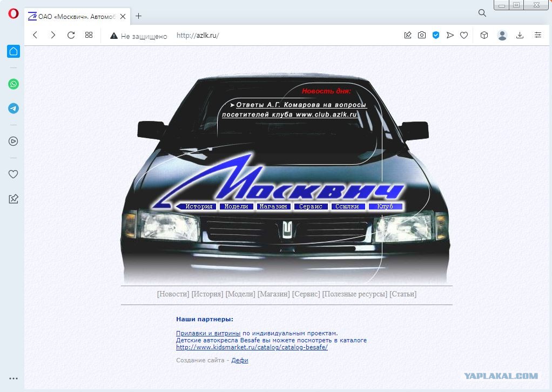Follow the Прилавки и витрины partner link
Image resolution: width=552 pixels, height=392 pixels.
(208, 333)
